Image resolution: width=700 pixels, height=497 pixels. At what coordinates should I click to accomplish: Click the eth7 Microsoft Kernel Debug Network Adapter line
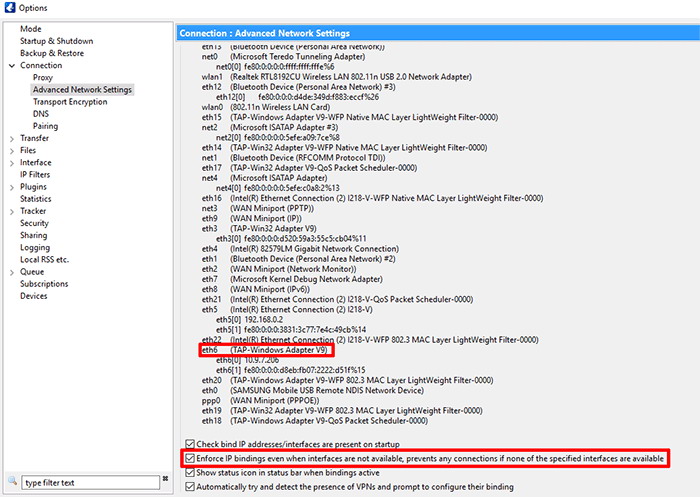(292, 279)
